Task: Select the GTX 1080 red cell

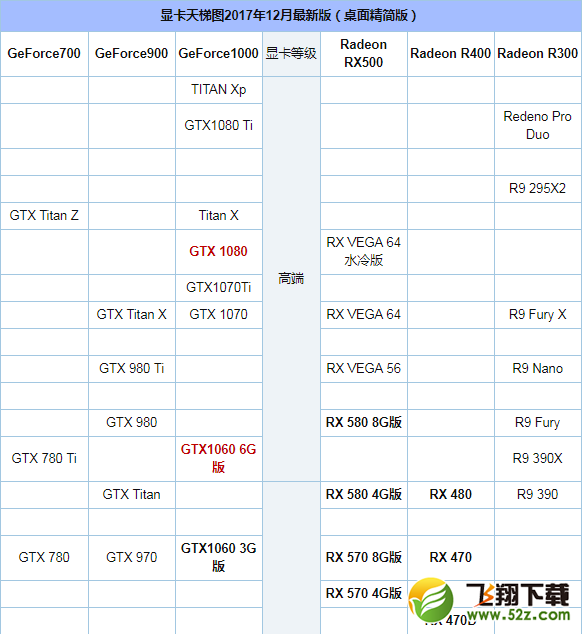Action: pos(219,251)
